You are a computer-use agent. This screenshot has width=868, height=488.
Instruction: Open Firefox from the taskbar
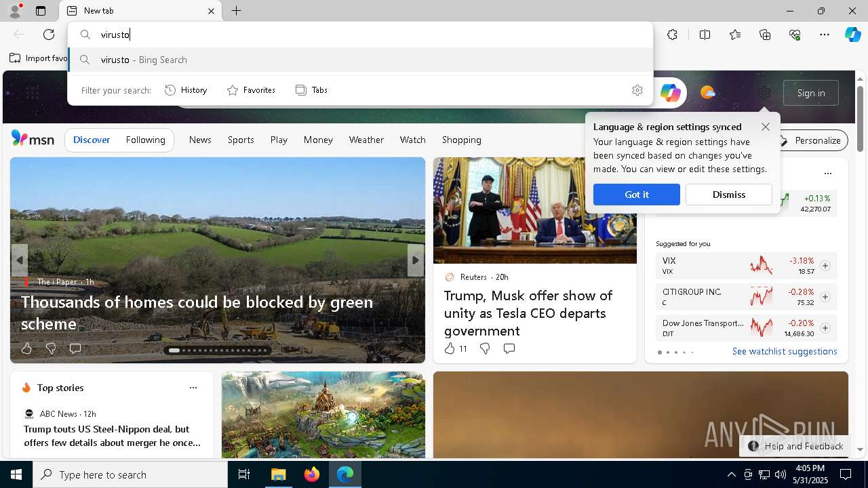[x=312, y=474]
